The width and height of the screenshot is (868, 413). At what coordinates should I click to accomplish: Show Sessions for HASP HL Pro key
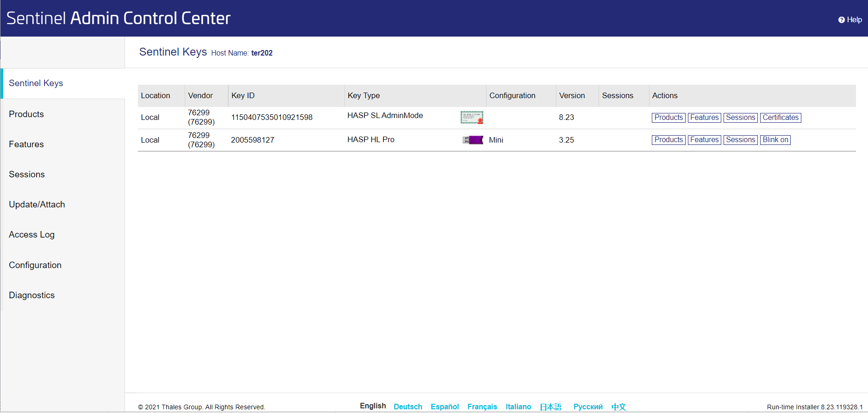tap(740, 140)
